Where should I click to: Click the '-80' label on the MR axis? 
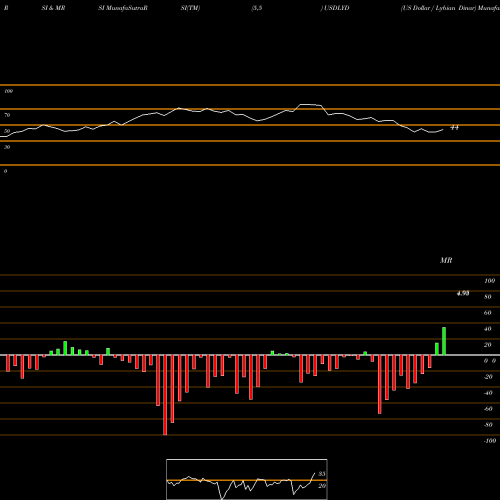pyautogui.click(x=488, y=425)
